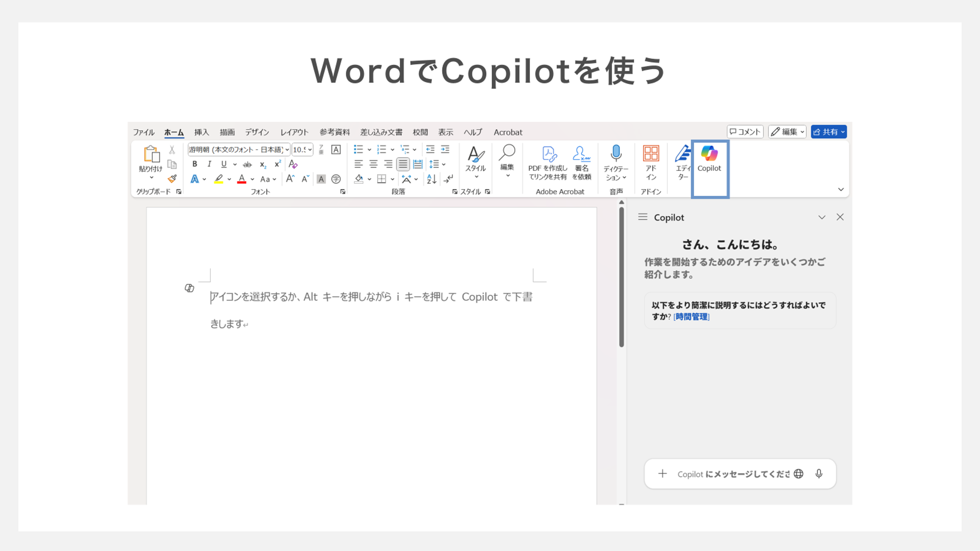Click the コメント (Comments) button
The width and height of the screenshot is (980, 551).
(x=745, y=132)
